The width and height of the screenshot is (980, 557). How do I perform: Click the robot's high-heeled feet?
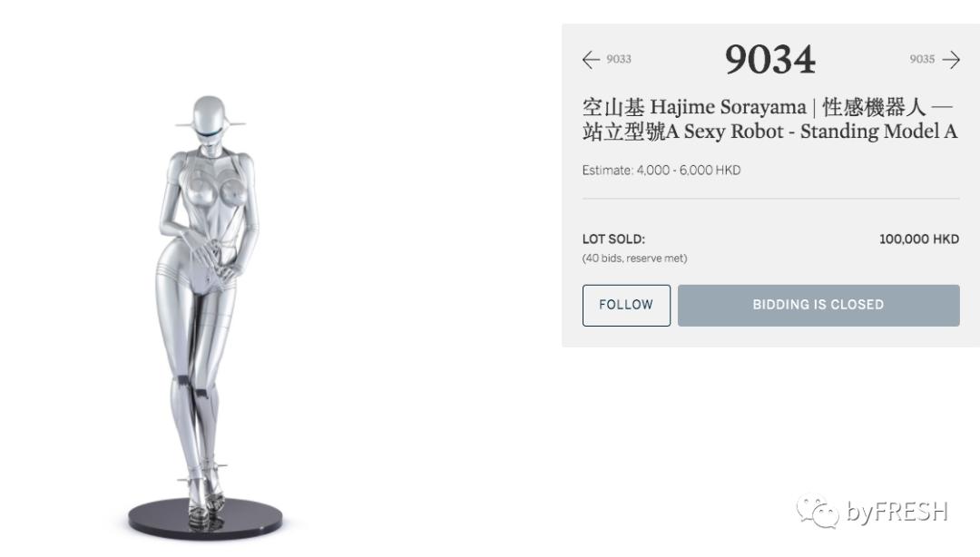point(205,497)
